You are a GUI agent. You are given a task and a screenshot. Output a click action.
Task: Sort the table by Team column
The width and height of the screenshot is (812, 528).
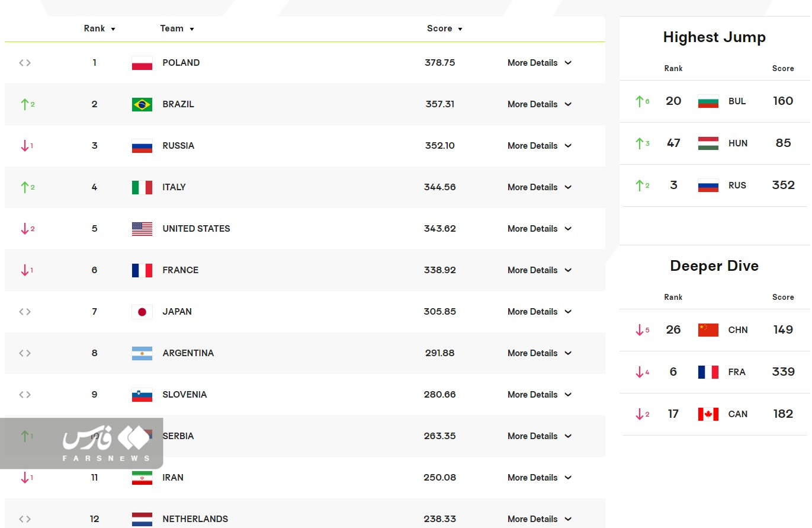tap(176, 28)
